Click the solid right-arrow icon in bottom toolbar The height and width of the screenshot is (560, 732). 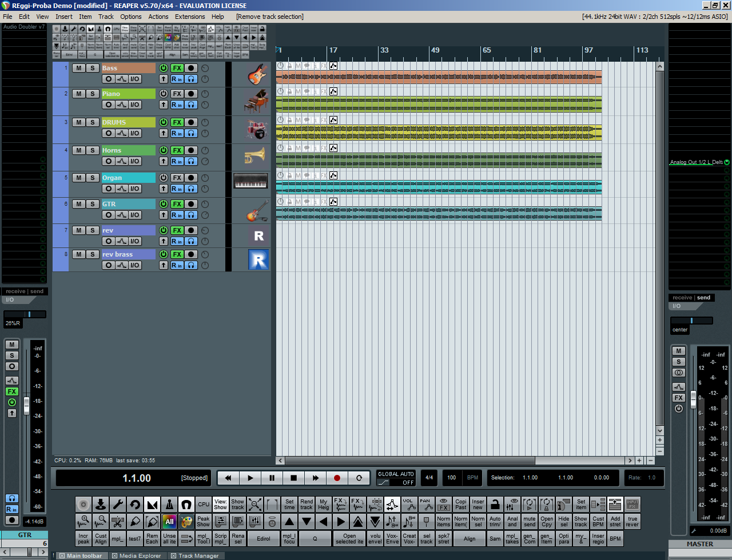pyautogui.click(x=341, y=521)
